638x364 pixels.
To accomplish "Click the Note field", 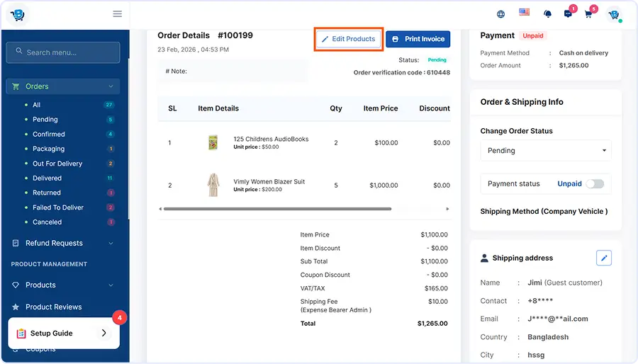I will [x=233, y=71].
